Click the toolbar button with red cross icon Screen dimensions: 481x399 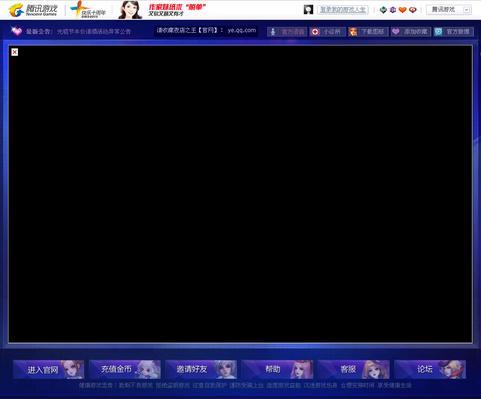[x=327, y=32]
